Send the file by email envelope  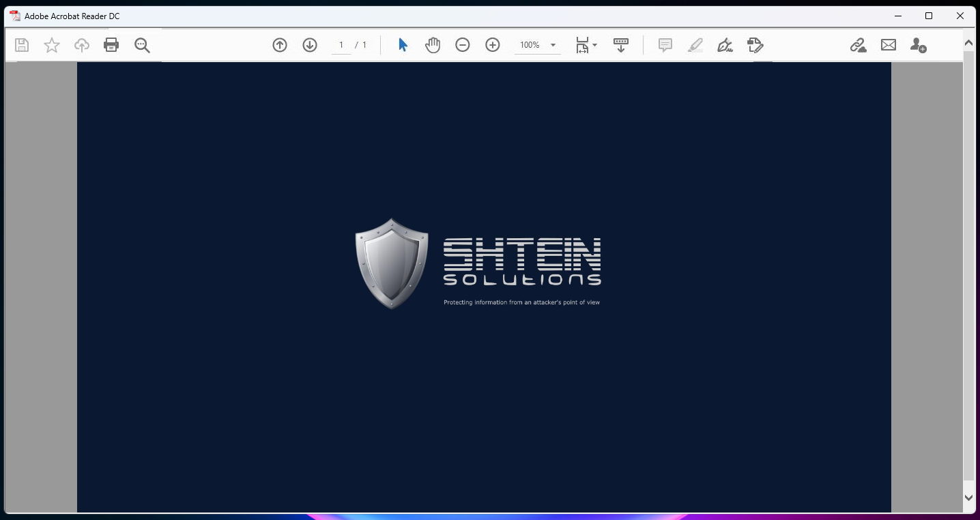(889, 45)
